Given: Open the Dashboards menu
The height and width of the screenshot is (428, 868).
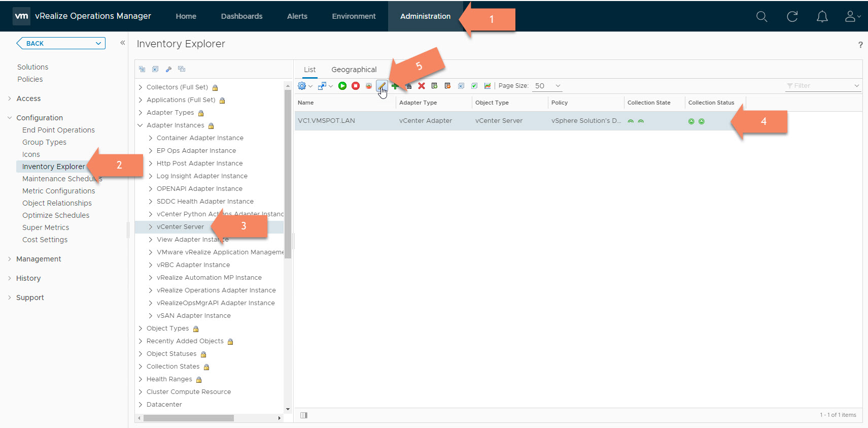Looking at the screenshot, I should coord(242,16).
